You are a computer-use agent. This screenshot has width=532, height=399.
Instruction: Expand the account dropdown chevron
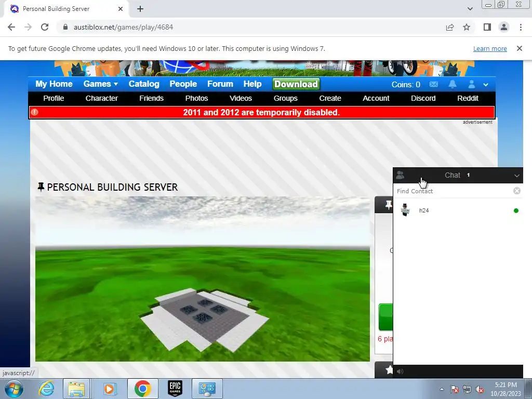pos(486,85)
